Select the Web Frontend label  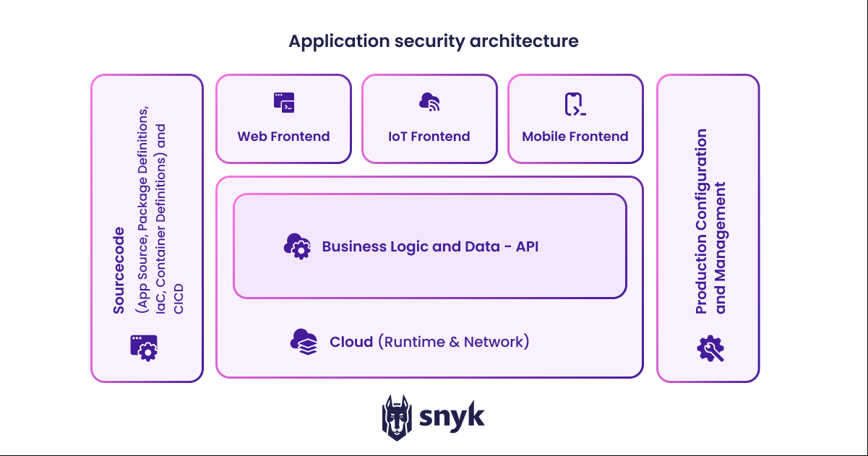284,137
